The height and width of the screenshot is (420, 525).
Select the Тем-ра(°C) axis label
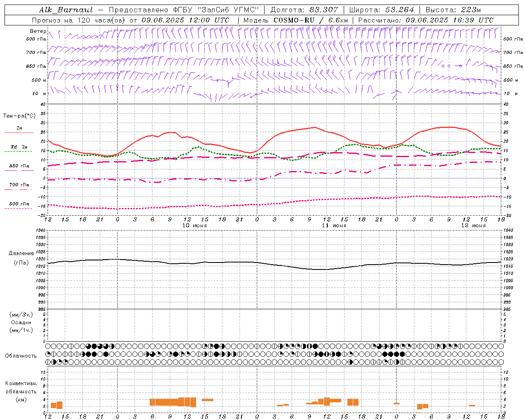pos(19,116)
